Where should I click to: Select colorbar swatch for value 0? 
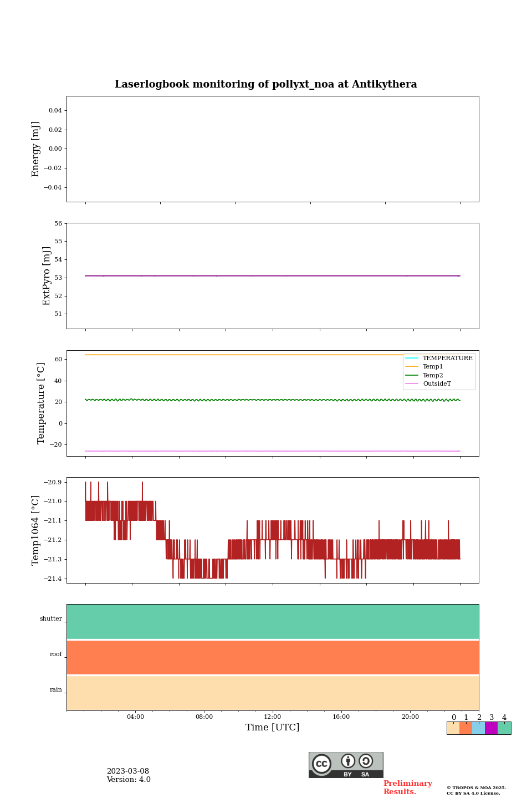(x=453, y=728)
